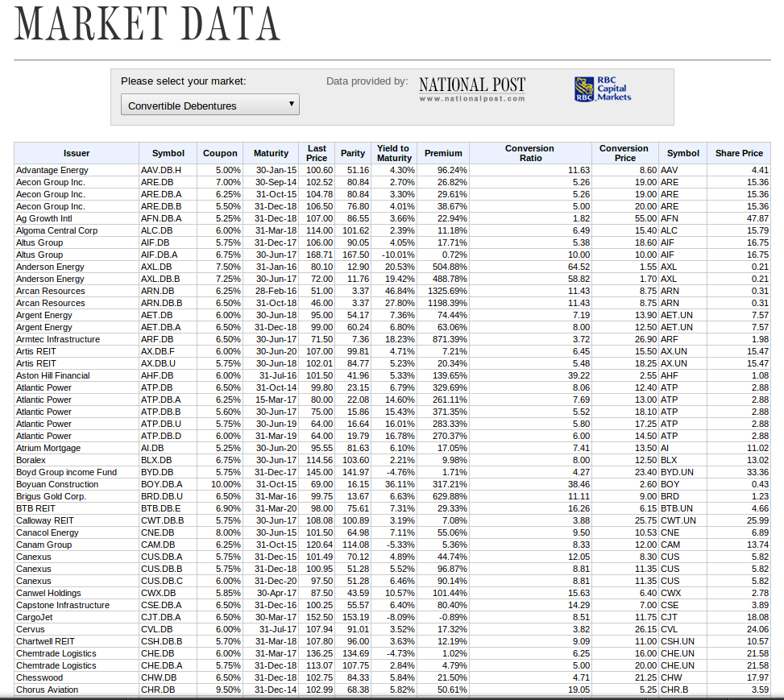Screen dimensions: 784x700
Task: Click the Parity column header
Action: point(352,153)
